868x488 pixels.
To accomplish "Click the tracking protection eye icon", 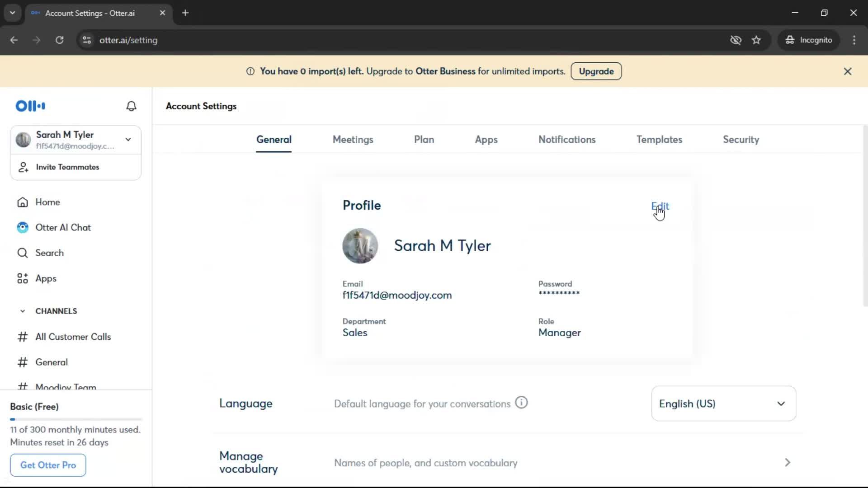I will (736, 40).
